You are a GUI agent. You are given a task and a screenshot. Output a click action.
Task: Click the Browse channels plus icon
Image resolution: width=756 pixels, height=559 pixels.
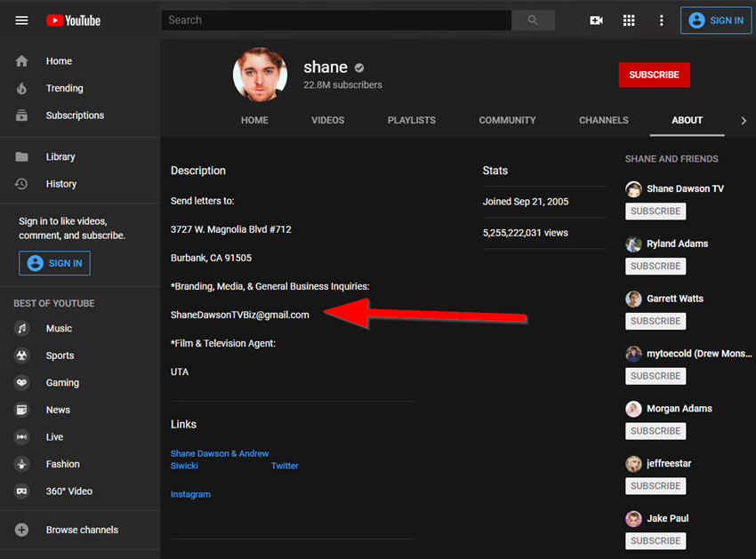point(21,530)
